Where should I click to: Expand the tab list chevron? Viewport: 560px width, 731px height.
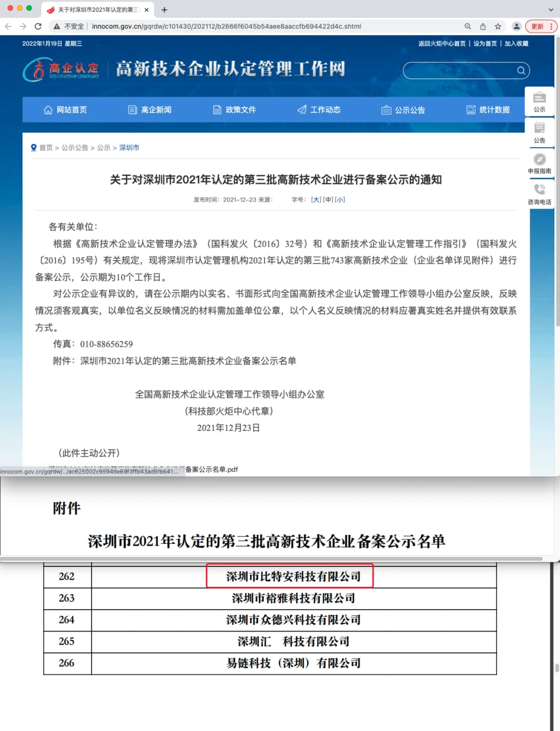[x=550, y=10]
